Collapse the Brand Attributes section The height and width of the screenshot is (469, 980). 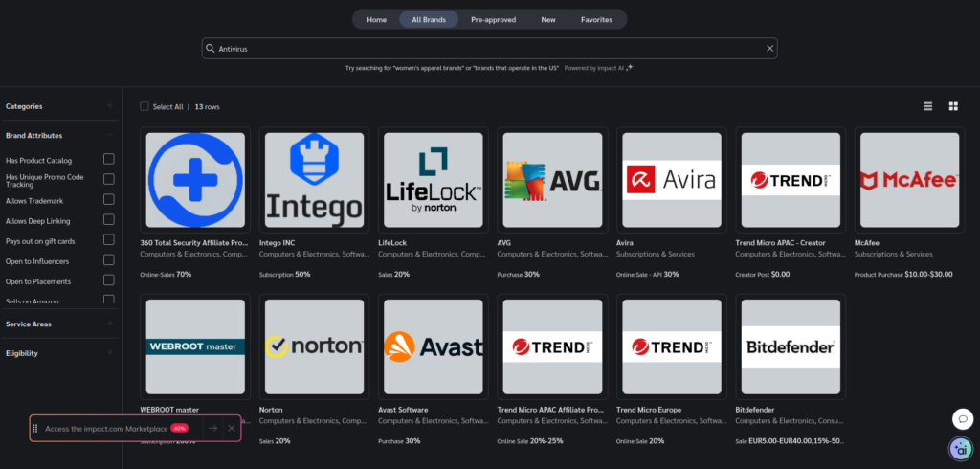pyautogui.click(x=109, y=134)
